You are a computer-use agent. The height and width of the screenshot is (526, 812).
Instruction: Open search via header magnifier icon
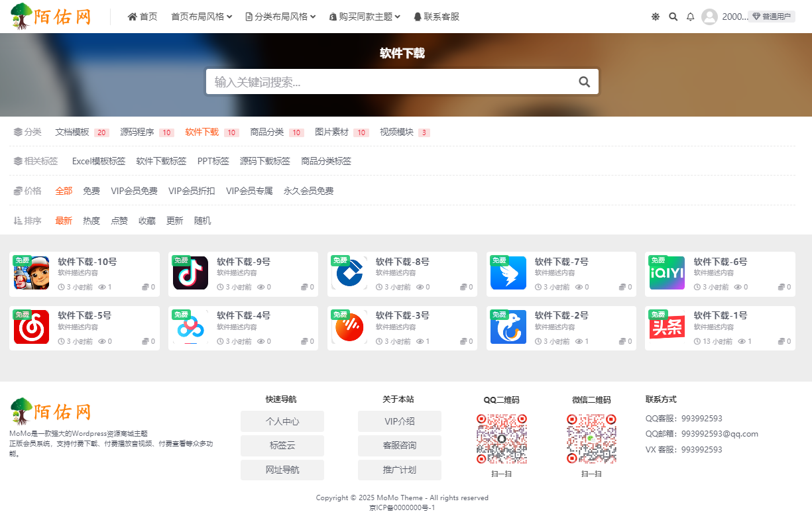[673, 17]
